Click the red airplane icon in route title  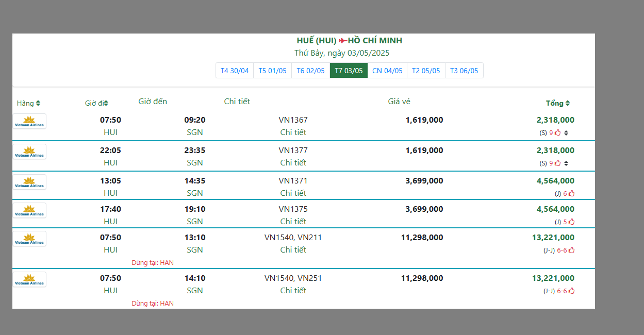tap(342, 41)
